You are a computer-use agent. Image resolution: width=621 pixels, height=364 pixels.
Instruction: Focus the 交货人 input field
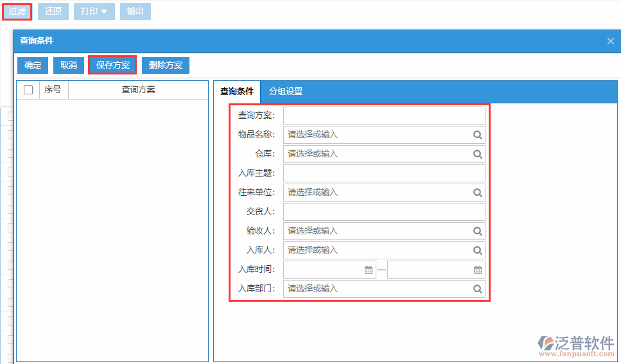point(384,211)
